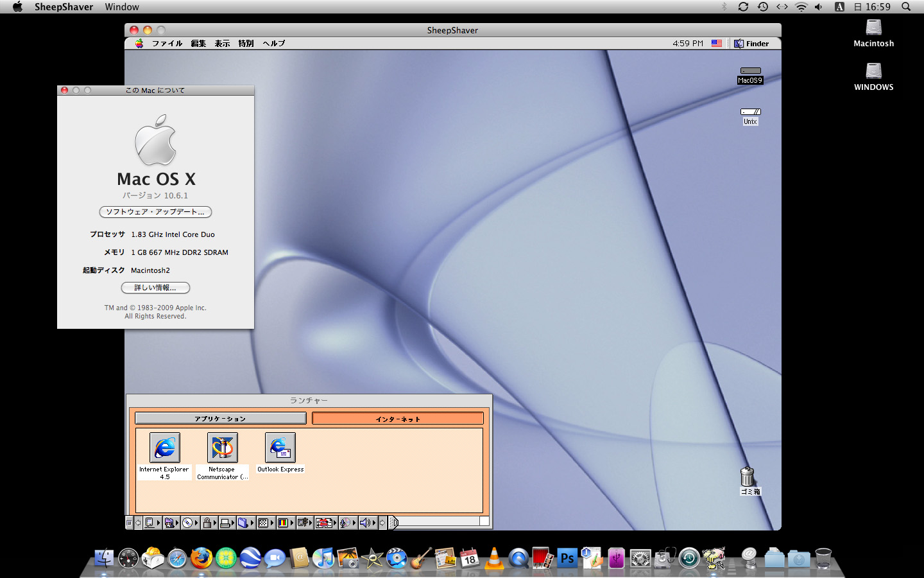Open Internet Explorer 4.5 in the launcher
The image size is (924, 578).
tap(164, 448)
